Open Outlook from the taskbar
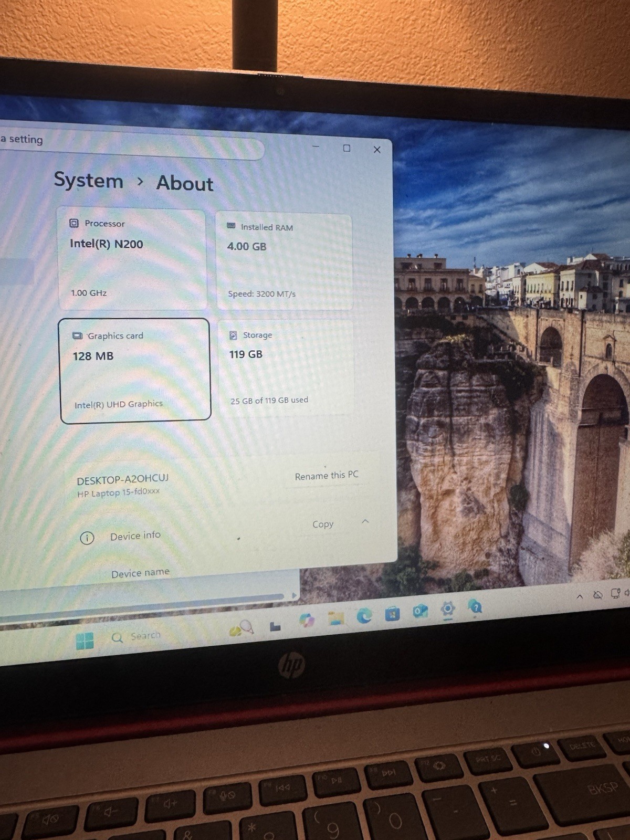 420,611
